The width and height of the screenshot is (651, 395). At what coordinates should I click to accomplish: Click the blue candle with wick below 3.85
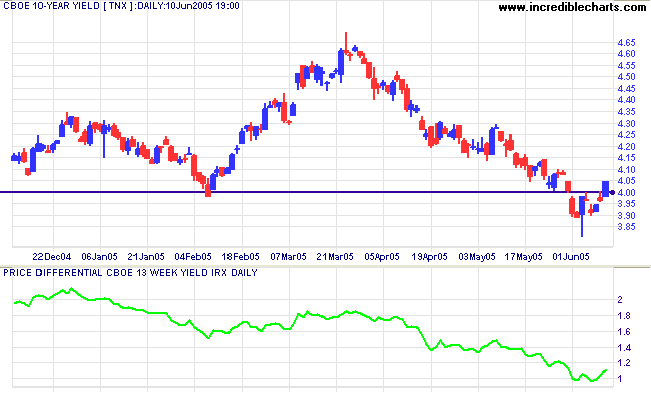point(582,216)
